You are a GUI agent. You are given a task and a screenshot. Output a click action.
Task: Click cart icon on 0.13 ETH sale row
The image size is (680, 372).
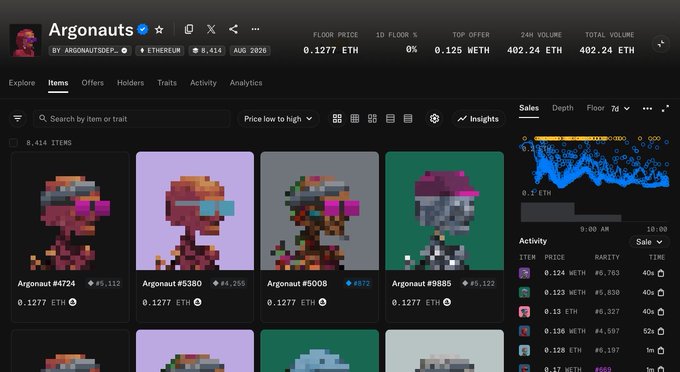click(x=661, y=312)
